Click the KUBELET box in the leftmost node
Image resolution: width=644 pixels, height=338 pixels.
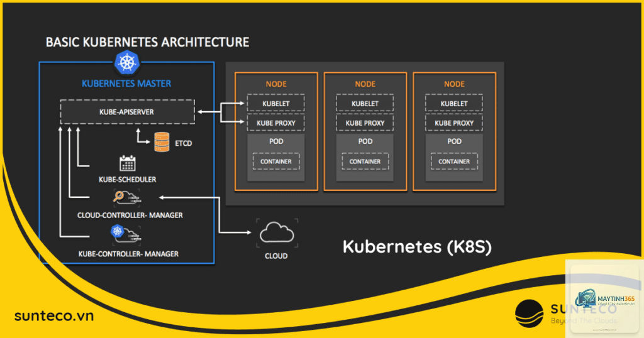point(275,104)
